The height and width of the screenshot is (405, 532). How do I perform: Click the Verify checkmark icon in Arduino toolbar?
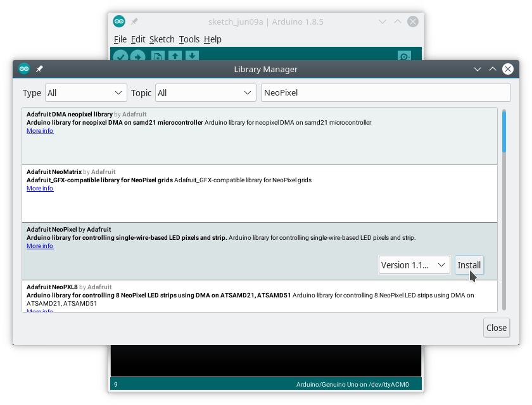(x=120, y=55)
